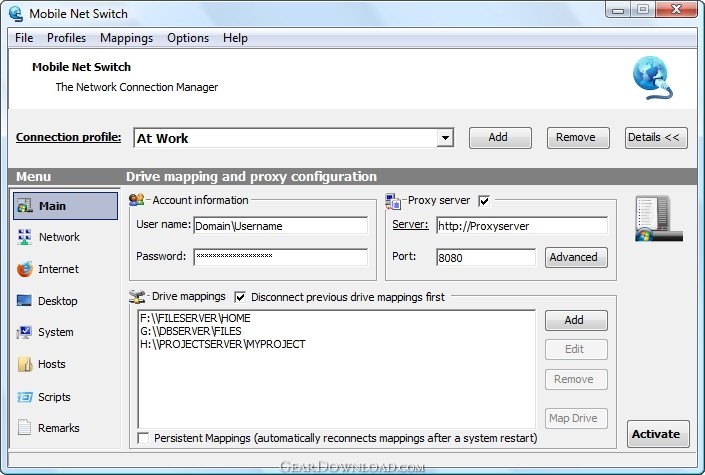Click the Network computers icon
Image resolution: width=705 pixels, height=475 pixels.
[24, 237]
